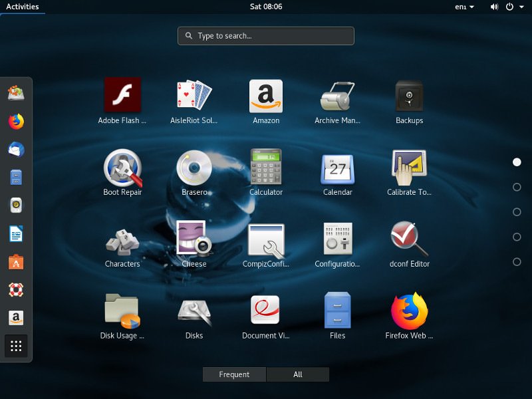Go to the first app page indicator
Image resolution: width=532 pixels, height=399 pixels.
point(517,162)
